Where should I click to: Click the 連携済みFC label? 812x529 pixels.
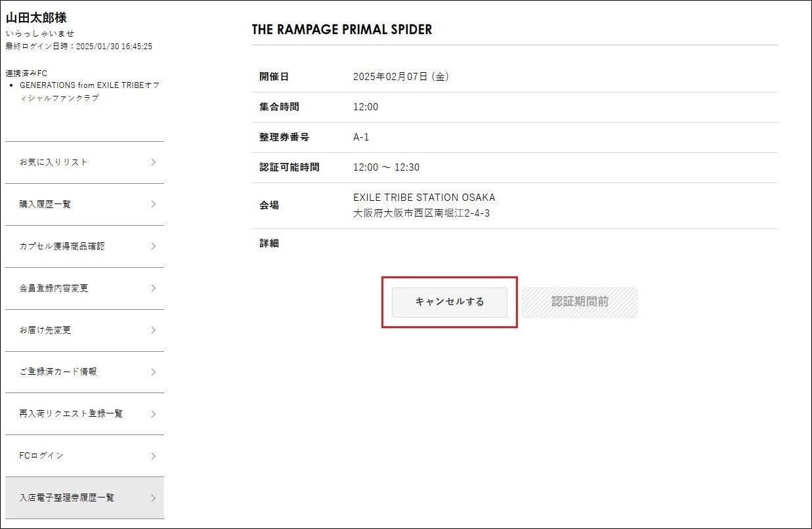click(26, 74)
